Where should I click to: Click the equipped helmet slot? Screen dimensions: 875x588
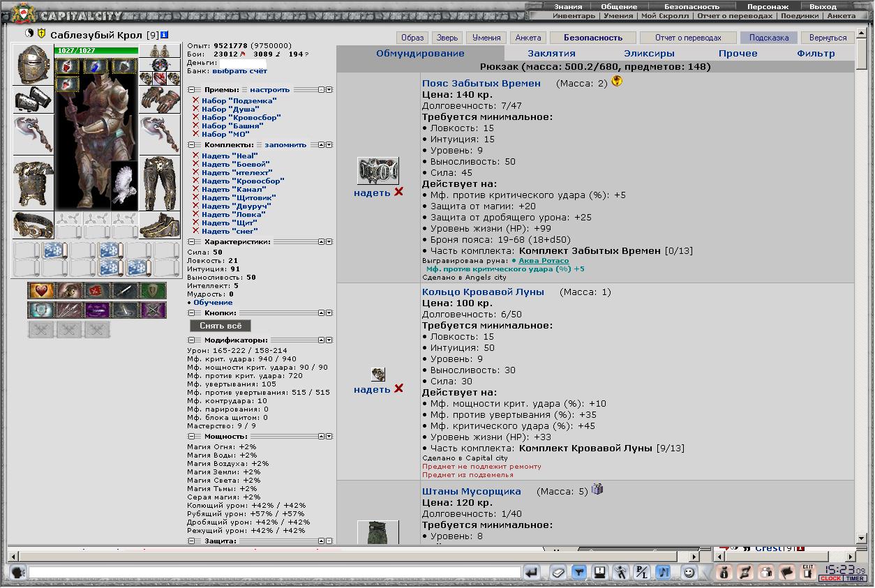(33, 65)
